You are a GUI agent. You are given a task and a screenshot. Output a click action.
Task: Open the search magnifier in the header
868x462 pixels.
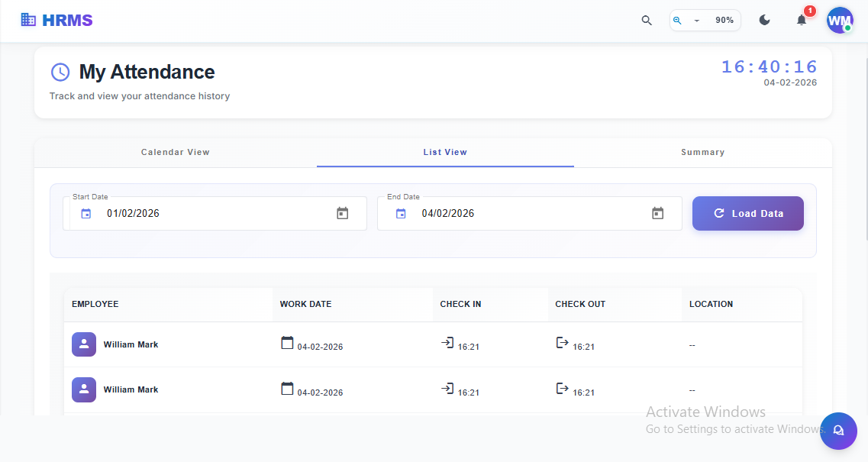[647, 21]
